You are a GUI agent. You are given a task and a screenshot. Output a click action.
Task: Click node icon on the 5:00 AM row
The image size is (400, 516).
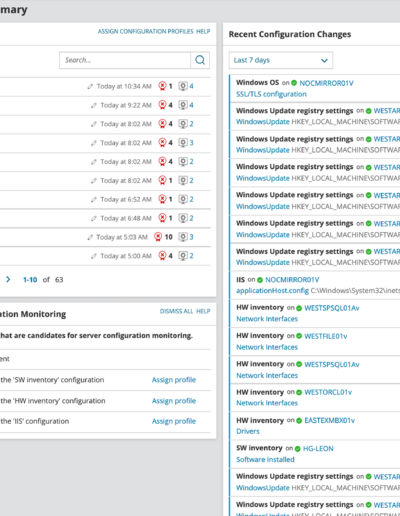pos(183,256)
